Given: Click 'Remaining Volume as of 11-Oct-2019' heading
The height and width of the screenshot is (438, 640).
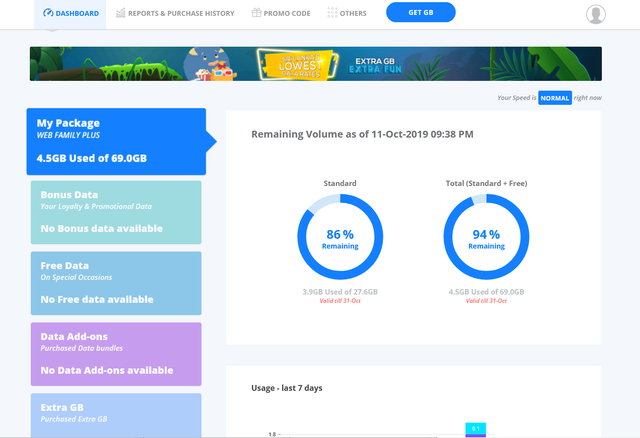Looking at the screenshot, I should pyautogui.click(x=362, y=134).
